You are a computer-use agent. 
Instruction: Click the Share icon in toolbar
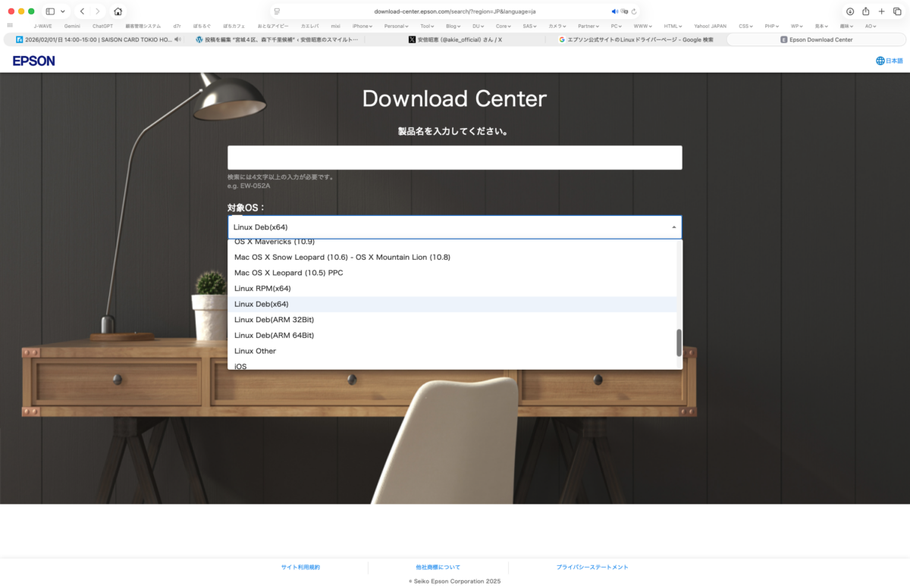[865, 11]
